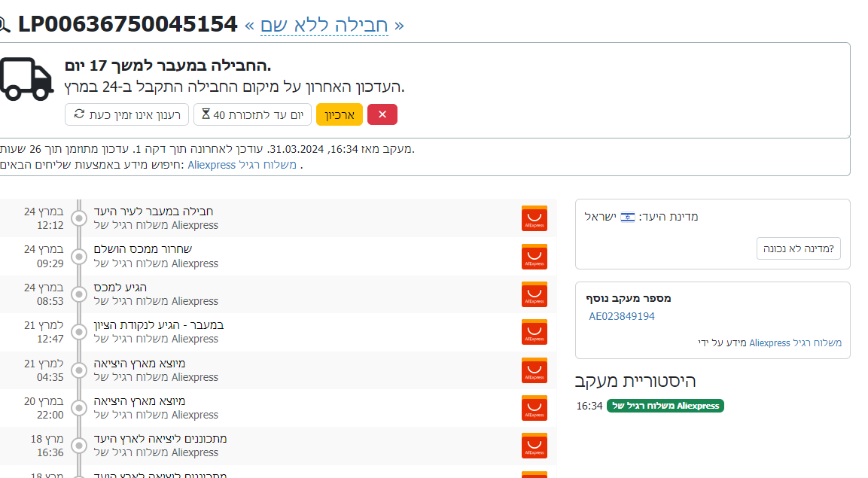Open additional tracking number AE023849194
This screenshot has width=868, height=478.
622,316
